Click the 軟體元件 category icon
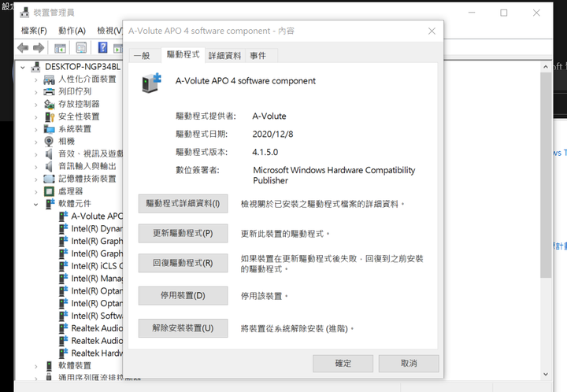The width and height of the screenshot is (567, 392). pyautogui.click(x=50, y=203)
